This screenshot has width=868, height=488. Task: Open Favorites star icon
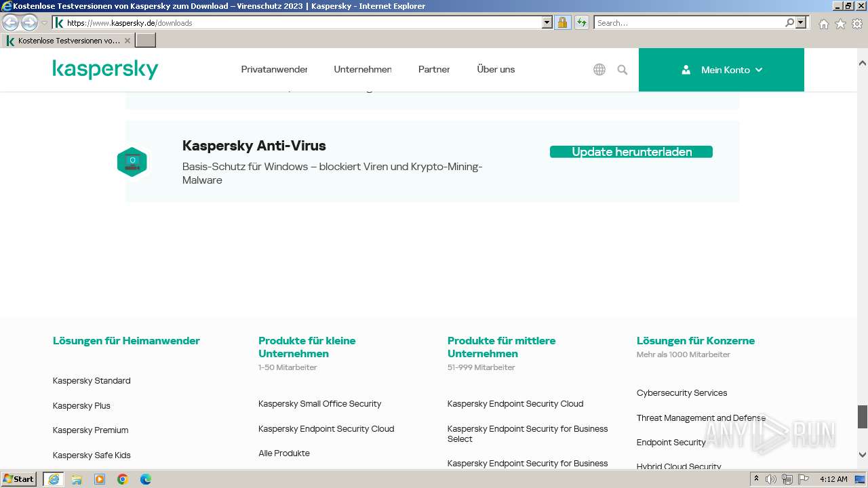(x=840, y=24)
